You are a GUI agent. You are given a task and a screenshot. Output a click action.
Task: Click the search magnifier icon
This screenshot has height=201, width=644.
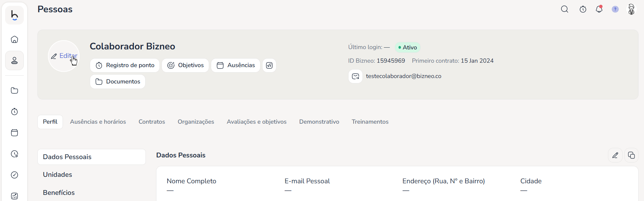[x=564, y=10]
